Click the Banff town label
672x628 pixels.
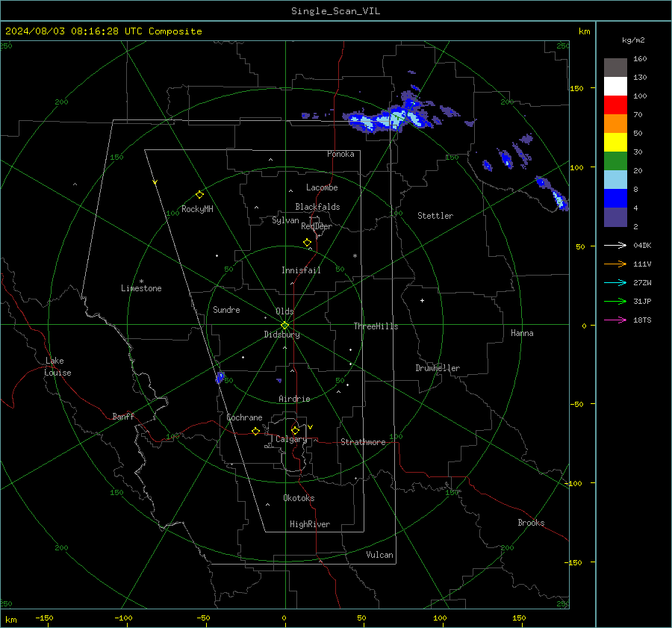click(x=123, y=416)
